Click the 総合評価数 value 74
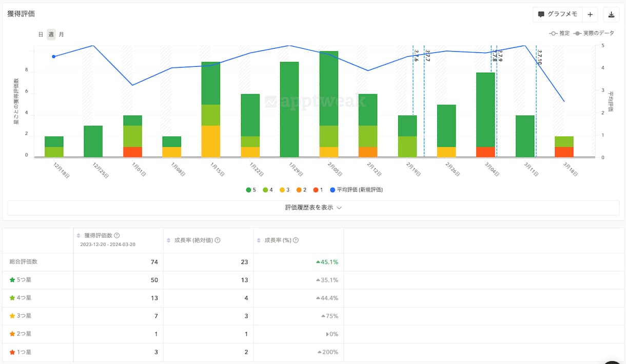Viewport: 626px width, 364px height. click(154, 262)
